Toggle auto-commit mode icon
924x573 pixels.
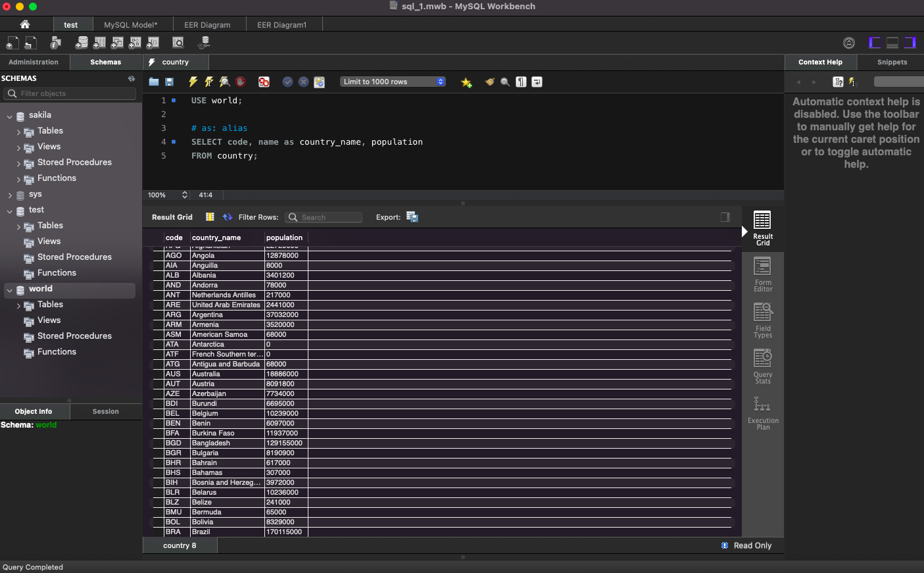(319, 82)
